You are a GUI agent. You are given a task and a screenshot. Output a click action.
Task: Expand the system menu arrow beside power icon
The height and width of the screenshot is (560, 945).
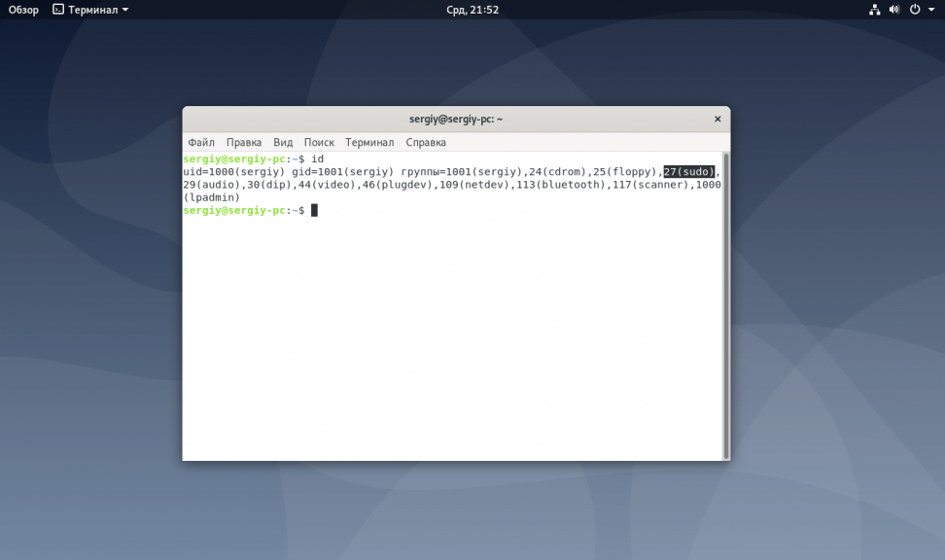(x=930, y=10)
